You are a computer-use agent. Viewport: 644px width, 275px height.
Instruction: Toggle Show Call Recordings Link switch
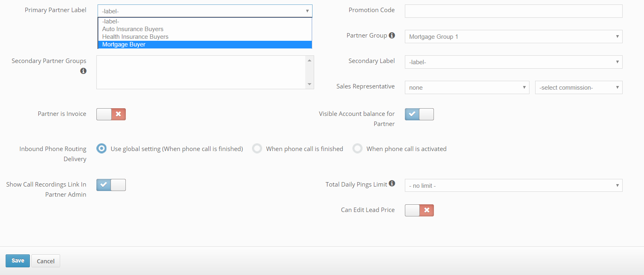111,185
